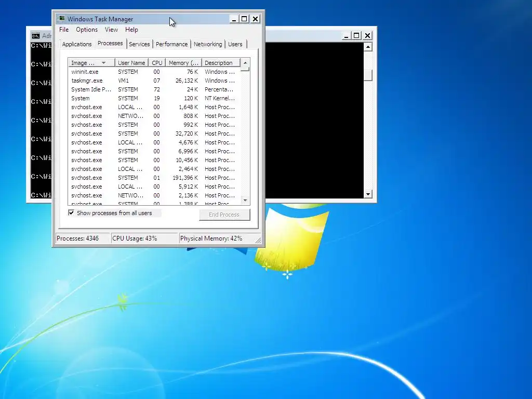Sort by Image Name column header

click(91, 63)
